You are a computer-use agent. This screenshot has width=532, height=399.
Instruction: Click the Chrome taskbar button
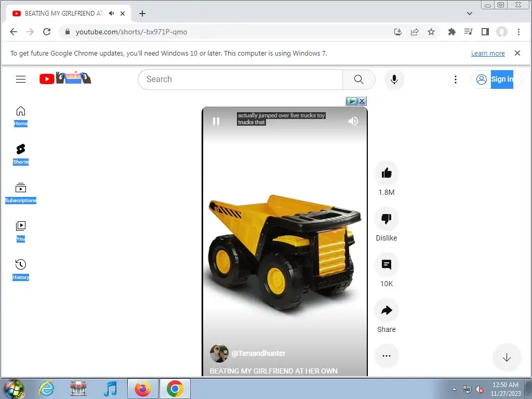175,389
